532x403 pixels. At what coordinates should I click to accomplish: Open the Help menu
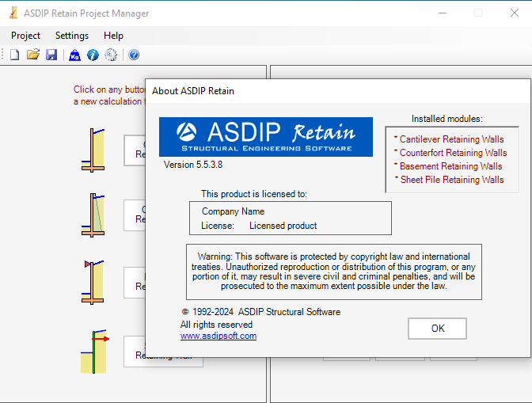[113, 36]
